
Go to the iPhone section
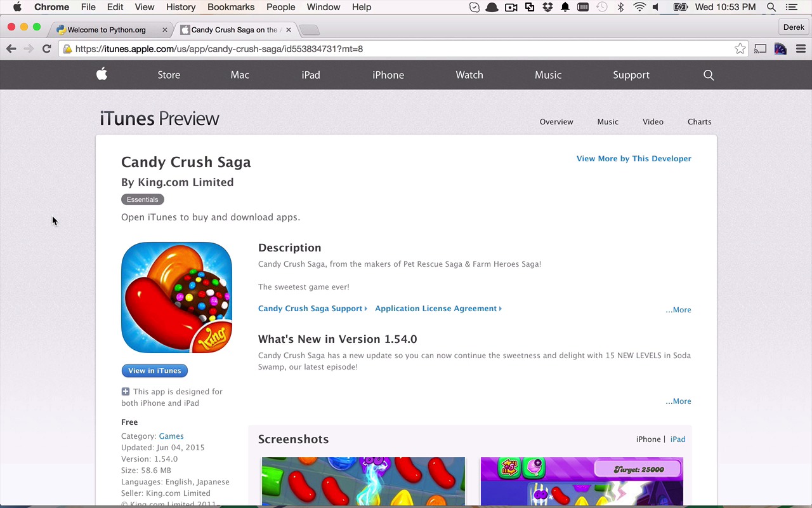point(388,75)
